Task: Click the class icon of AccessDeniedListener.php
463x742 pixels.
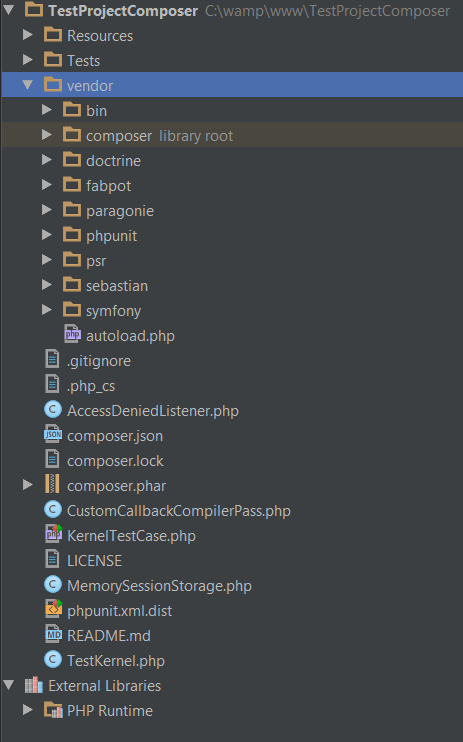Action: pos(53,409)
